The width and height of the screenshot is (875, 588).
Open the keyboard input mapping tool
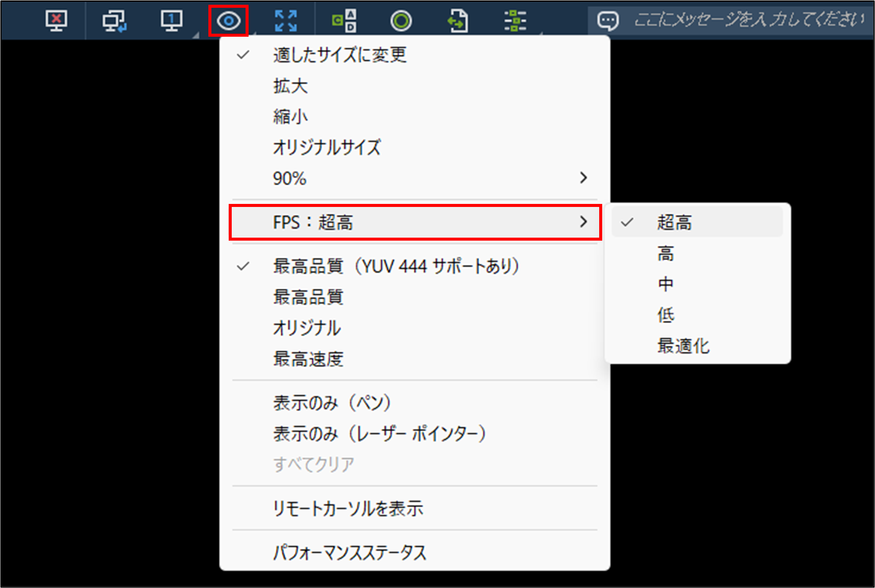pyautogui.click(x=344, y=20)
